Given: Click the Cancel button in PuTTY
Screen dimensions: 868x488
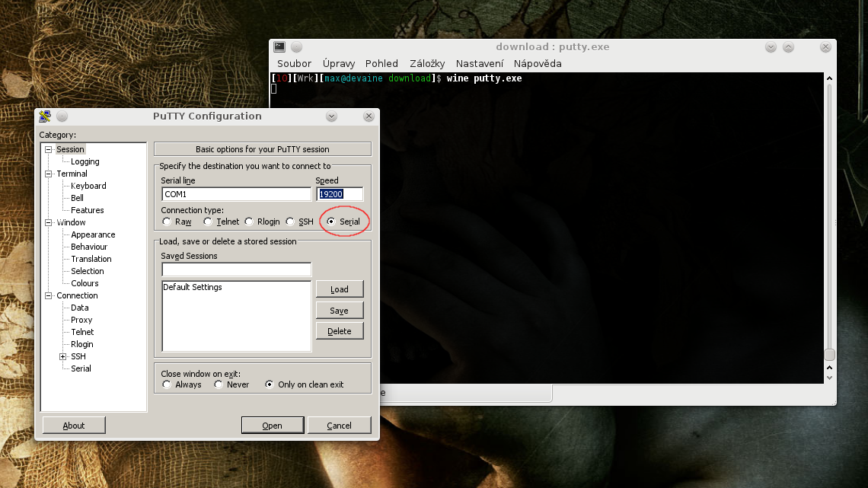Looking at the screenshot, I should [340, 426].
